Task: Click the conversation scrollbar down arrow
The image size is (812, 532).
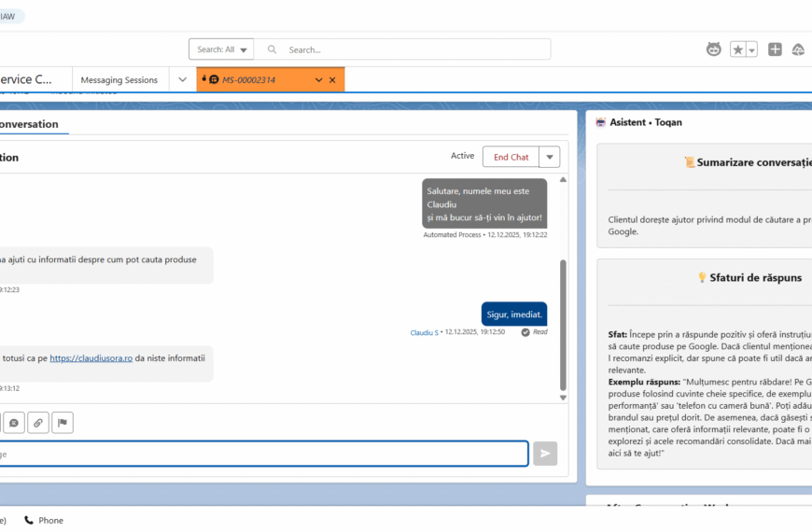Action: coord(563,398)
